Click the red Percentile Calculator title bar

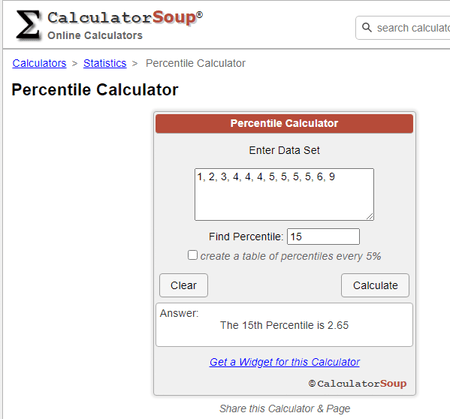284,123
